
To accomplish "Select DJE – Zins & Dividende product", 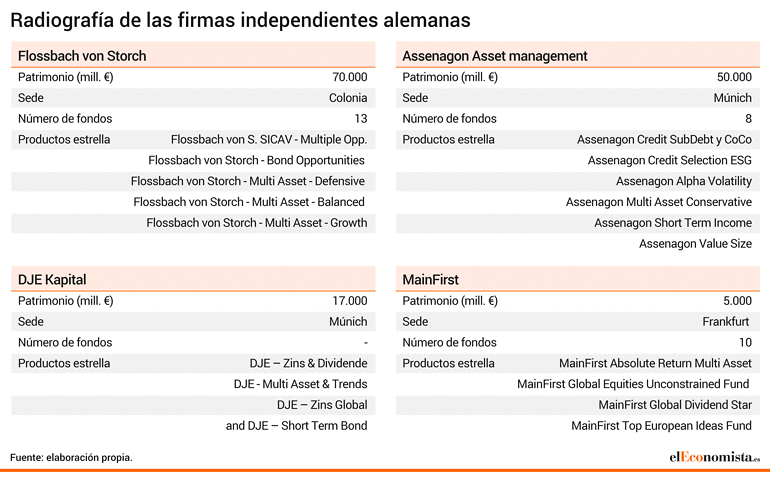I will pos(308,363).
